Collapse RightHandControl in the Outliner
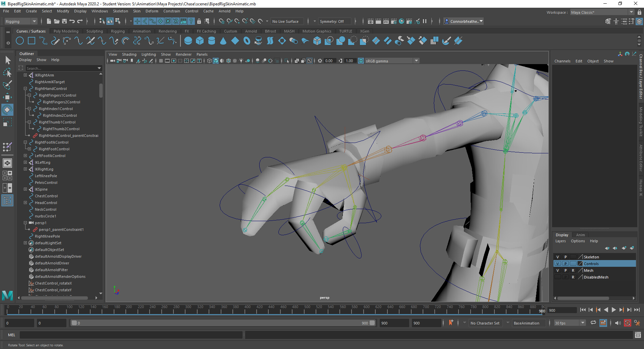This screenshot has width=644, height=349. pos(25,89)
